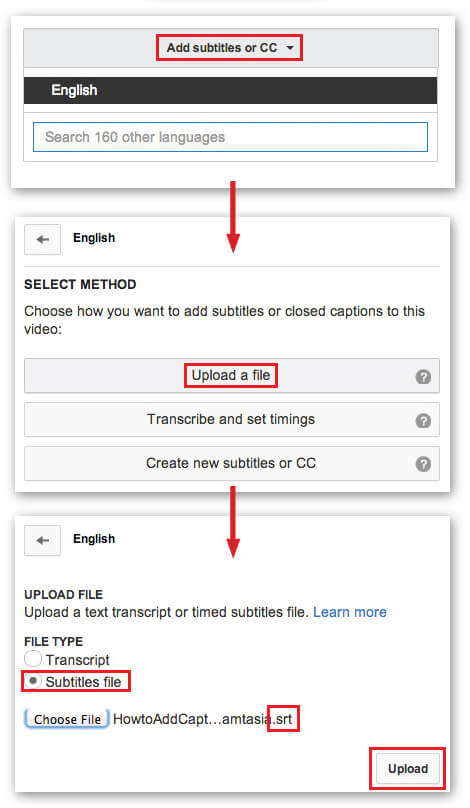Image resolution: width=470 pixels, height=808 pixels.
Task: Select the Transcript radio button
Action: point(33,659)
